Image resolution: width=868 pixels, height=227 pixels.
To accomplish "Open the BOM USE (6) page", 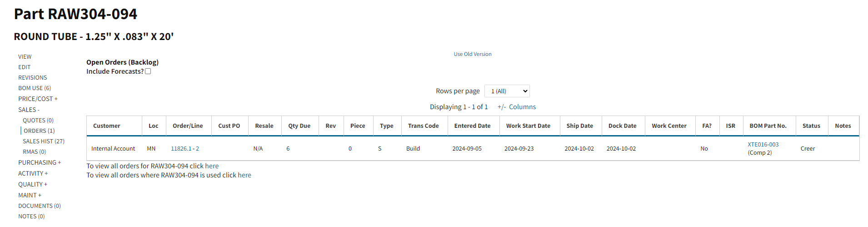I will pos(35,88).
